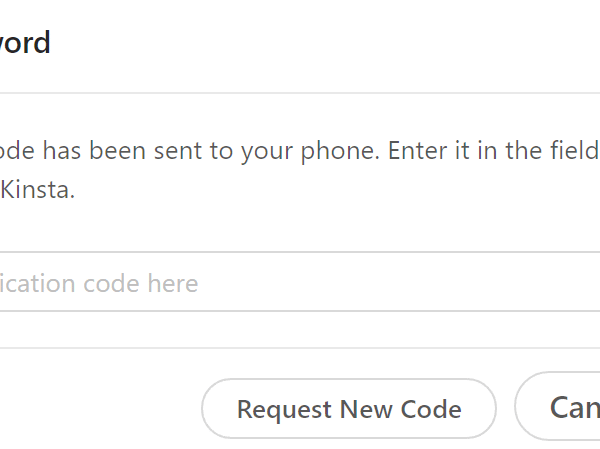The width and height of the screenshot is (600, 449).
Task: Click the partially visible Cancel button
Action: point(572,407)
